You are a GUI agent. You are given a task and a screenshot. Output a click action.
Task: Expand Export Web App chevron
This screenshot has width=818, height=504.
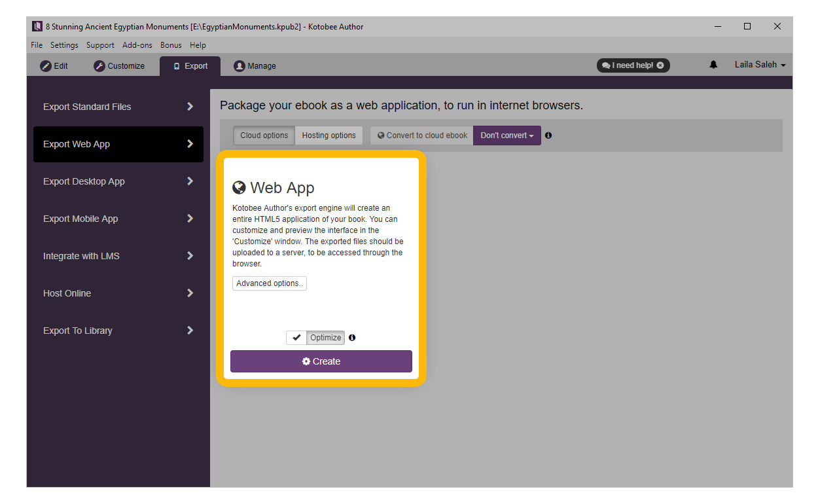point(190,144)
